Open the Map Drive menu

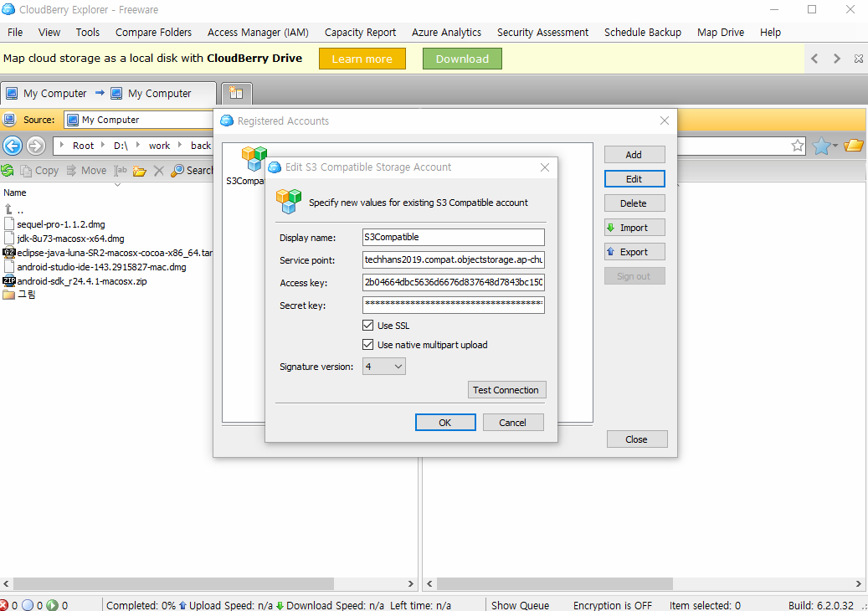[720, 32]
